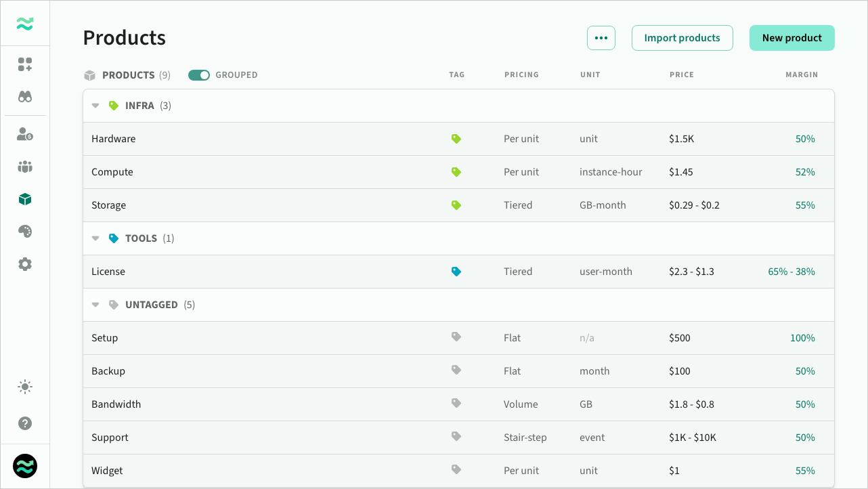Click the TOOLS group label
This screenshot has width=868, height=489.
coord(141,238)
